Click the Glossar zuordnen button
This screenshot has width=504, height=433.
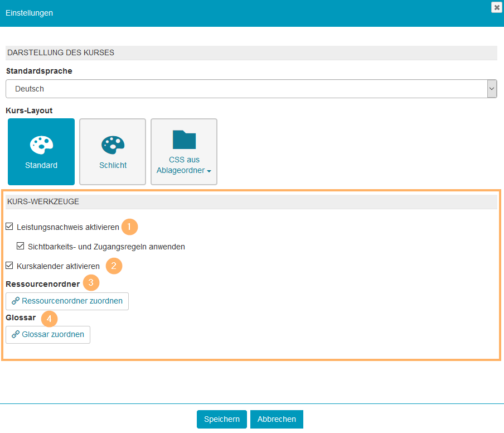pyautogui.click(x=48, y=335)
